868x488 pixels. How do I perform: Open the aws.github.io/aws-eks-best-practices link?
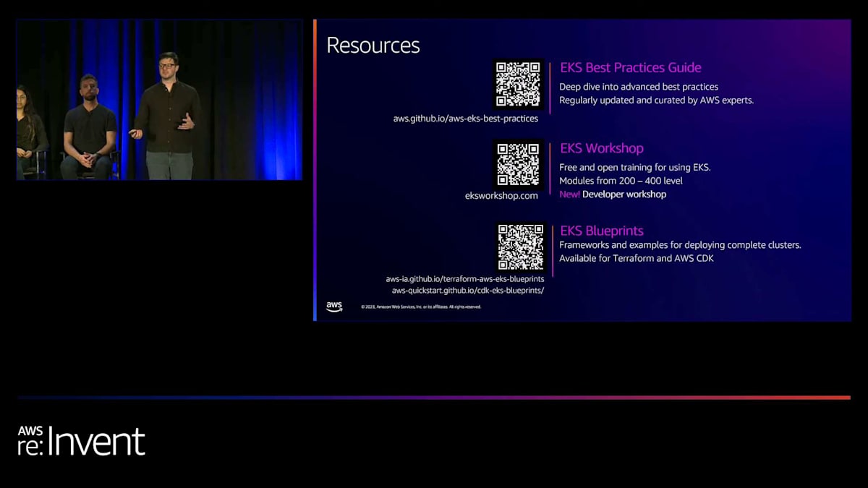tap(466, 119)
